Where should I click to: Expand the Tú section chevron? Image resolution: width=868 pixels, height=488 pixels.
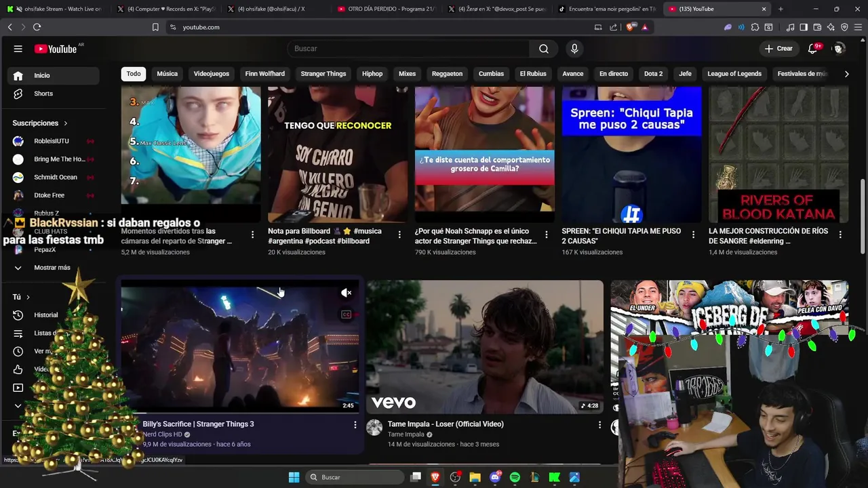pyautogui.click(x=28, y=297)
